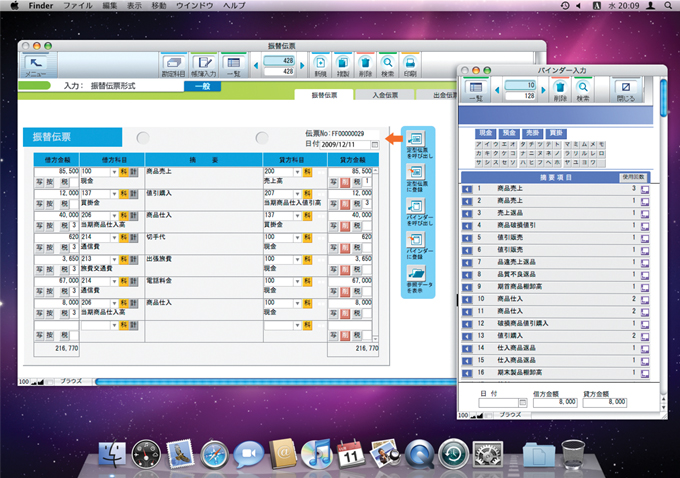Expand 貸方科目 200 dropdown for 売上高
This screenshot has height=478, width=680.
[297, 172]
